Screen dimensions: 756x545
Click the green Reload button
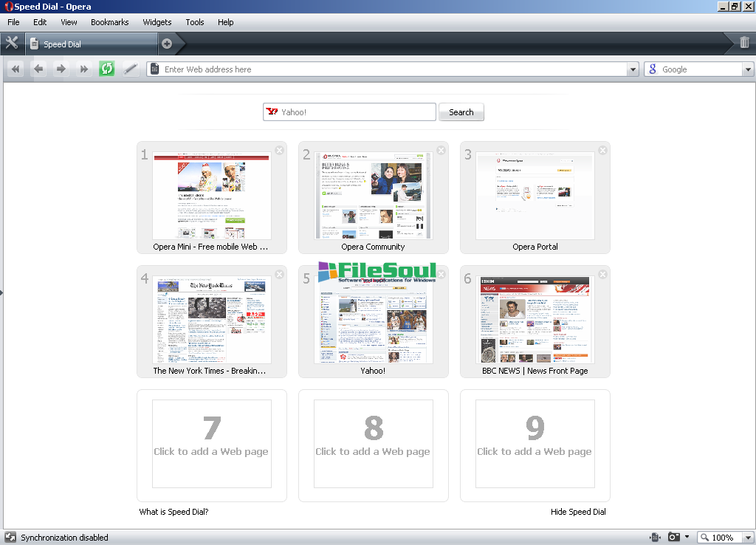coord(107,69)
